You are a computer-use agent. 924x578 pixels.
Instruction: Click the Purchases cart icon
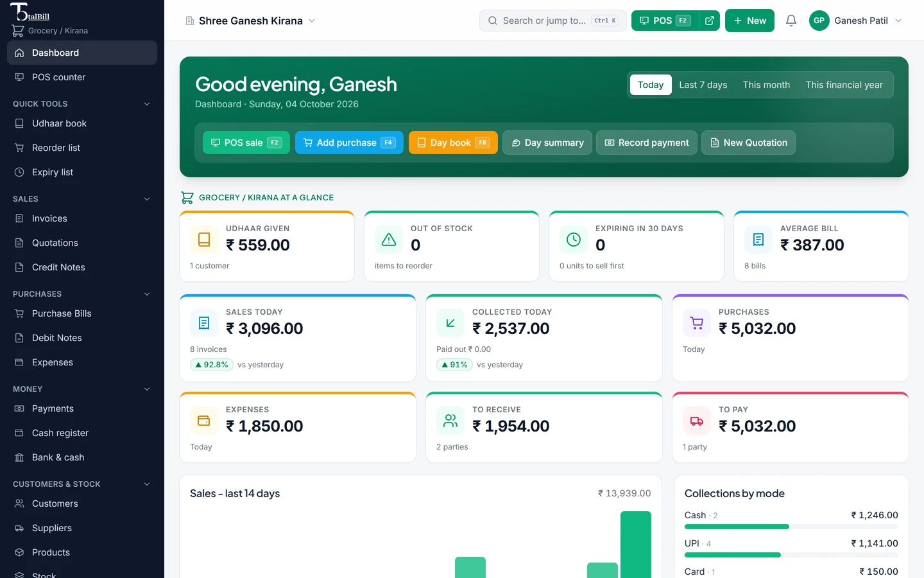(x=697, y=323)
